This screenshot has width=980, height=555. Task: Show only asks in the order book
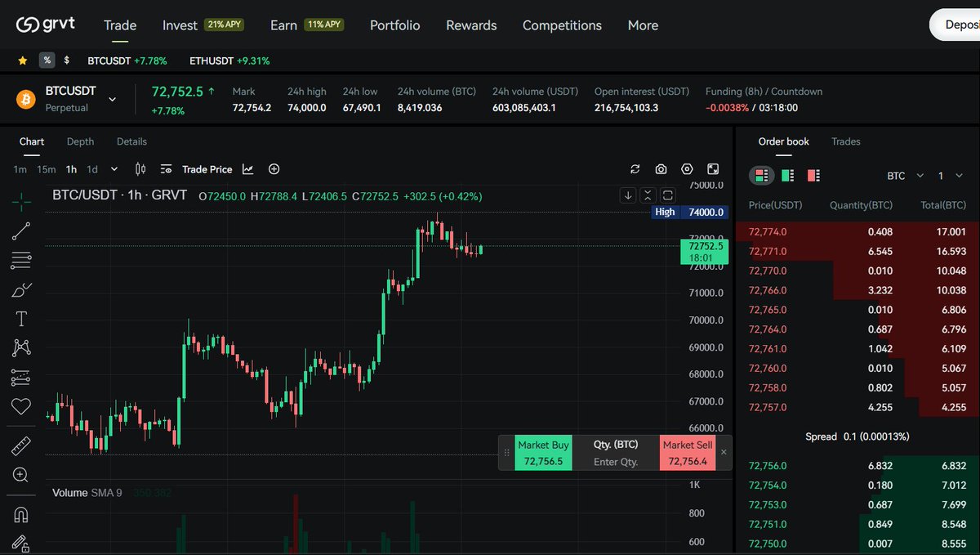(813, 175)
